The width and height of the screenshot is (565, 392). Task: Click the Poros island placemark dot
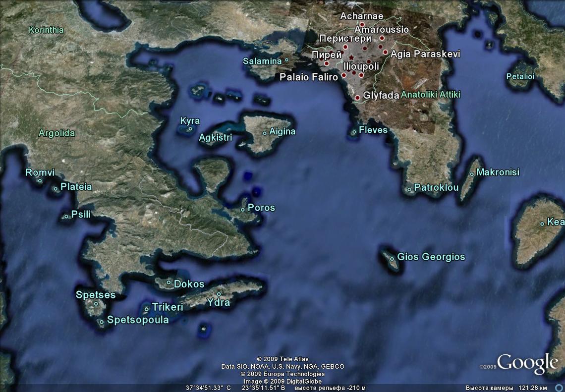tap(243, 210)
